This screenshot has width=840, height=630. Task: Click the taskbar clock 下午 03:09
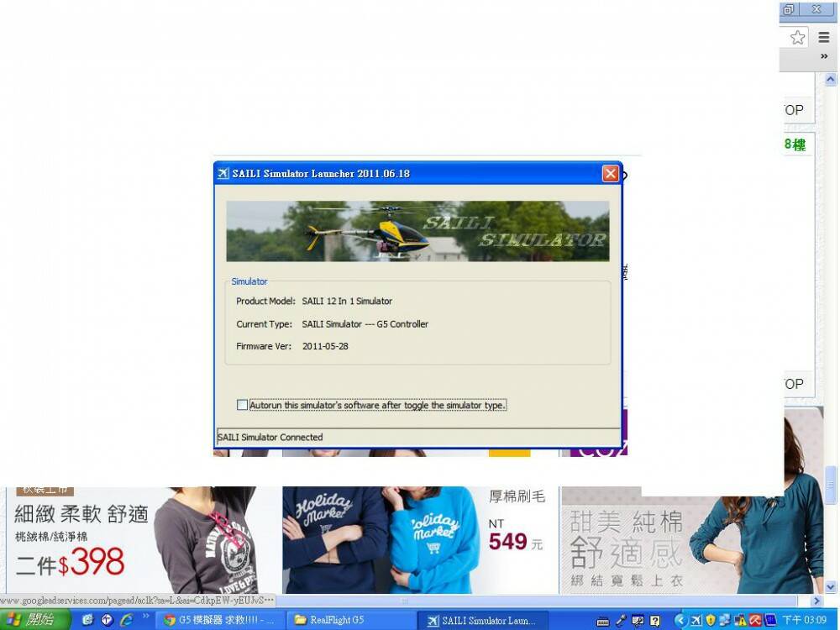804,621
